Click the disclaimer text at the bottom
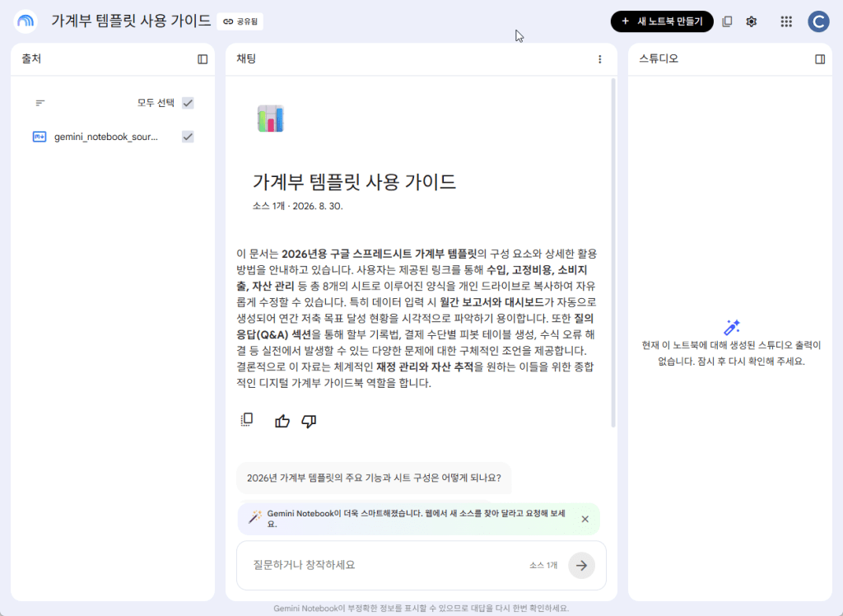Viewport: 843px width, 616px height. point(421,609)
